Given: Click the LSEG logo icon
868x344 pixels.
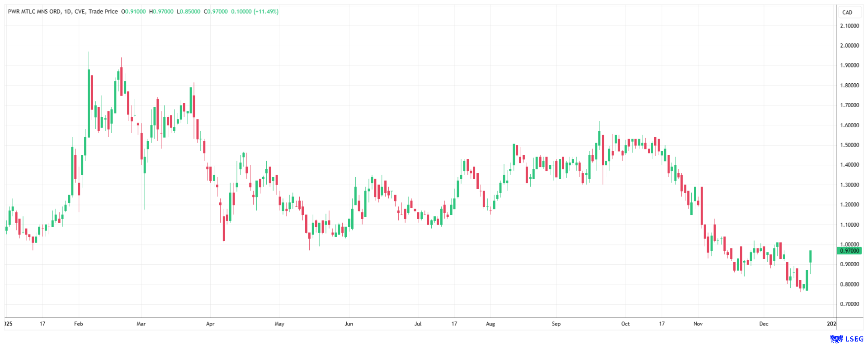Looking at the screenshot, I should 836,339.
